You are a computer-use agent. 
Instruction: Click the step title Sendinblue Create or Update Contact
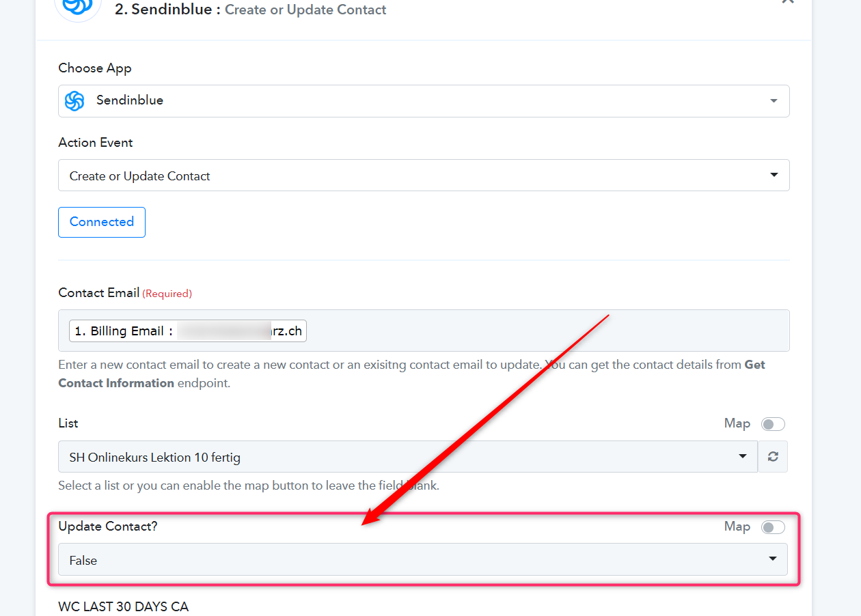tap(250, 10)
